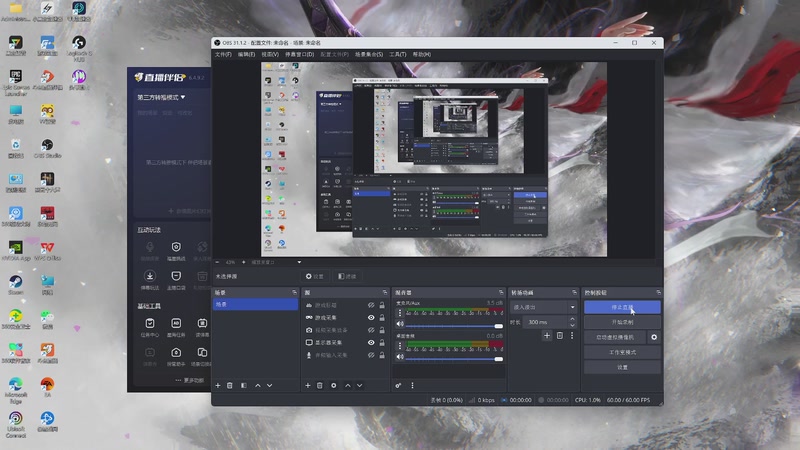Screen dimensions: 800x450
Task: Click 更多功能 link in 直播伴侣 window
Action: [190, 381]
